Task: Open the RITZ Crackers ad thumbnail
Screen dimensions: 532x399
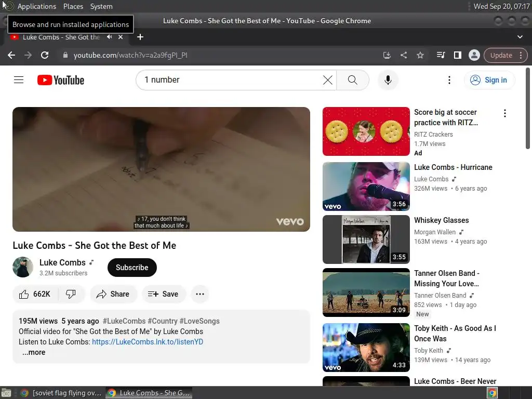Action: coord(366,131)
